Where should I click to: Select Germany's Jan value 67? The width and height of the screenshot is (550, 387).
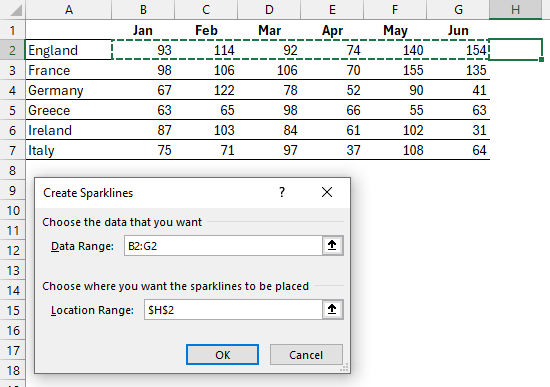[143, 90]
